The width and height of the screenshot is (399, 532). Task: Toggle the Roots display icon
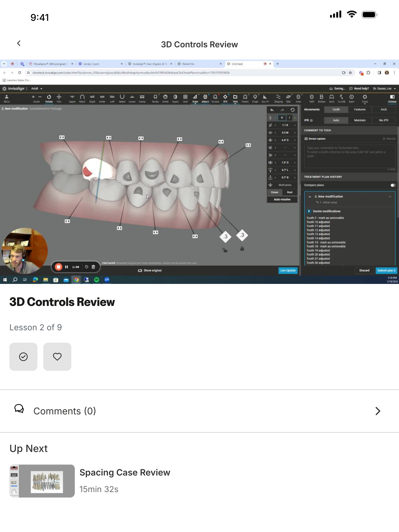(155, 98)
